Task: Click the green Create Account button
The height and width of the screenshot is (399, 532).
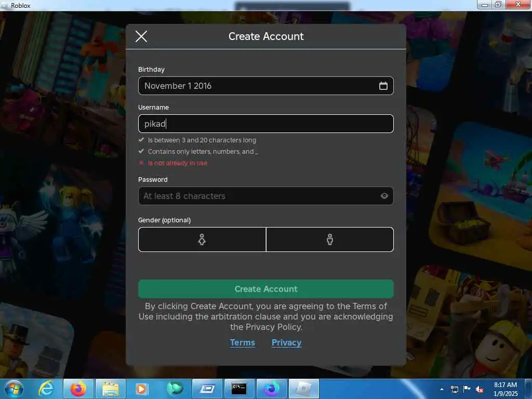Action: [x=265, y=289]
